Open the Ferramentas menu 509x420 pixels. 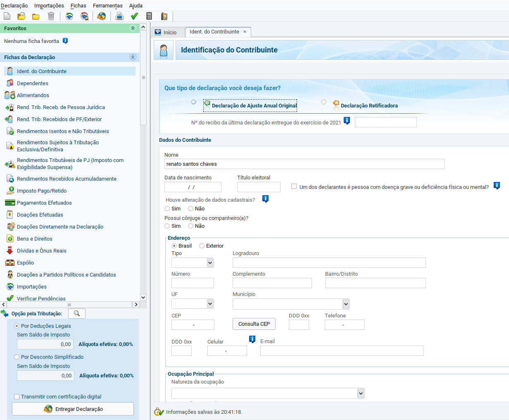pyautogui.click(x=107, y=5)
